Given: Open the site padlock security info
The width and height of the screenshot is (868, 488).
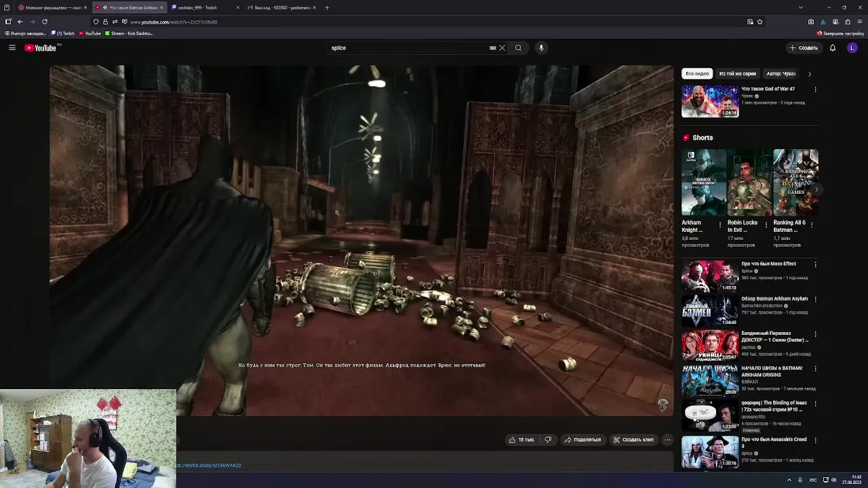Looking at the screenshot, I should point(105,22).
